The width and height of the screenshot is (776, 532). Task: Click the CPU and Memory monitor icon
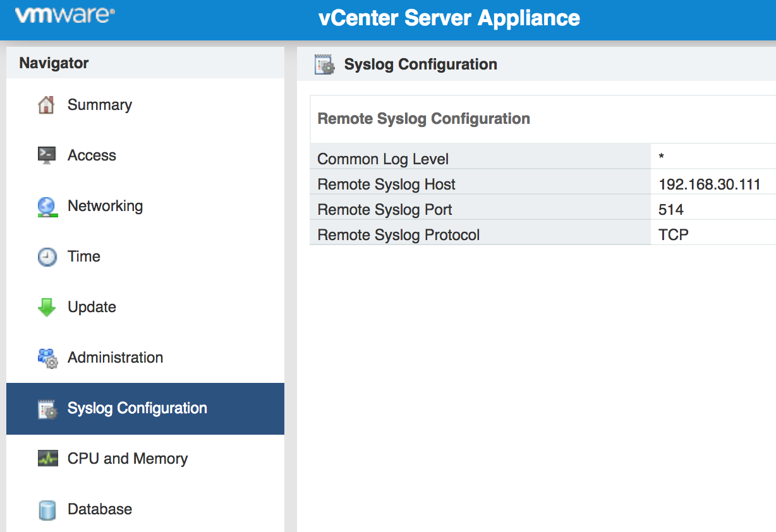[47, 459]
